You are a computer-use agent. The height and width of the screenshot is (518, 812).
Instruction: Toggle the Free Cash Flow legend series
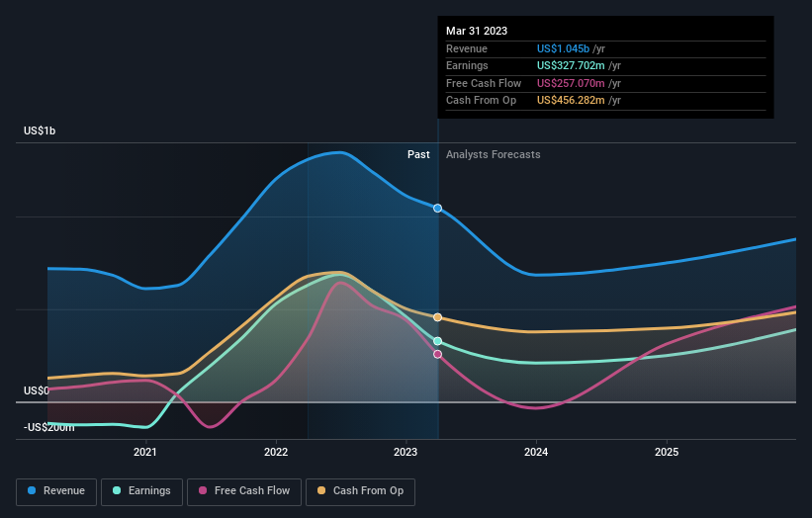[244, 491]
